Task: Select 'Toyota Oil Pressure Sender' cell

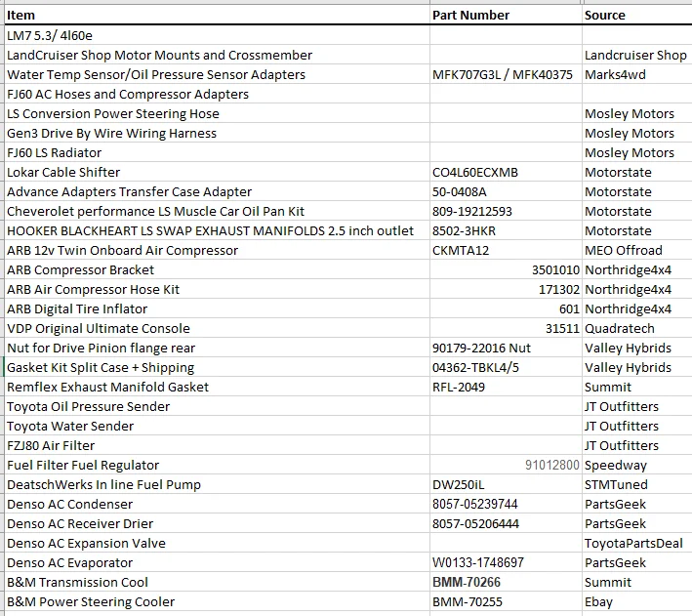Action: [x=217, y=406]
